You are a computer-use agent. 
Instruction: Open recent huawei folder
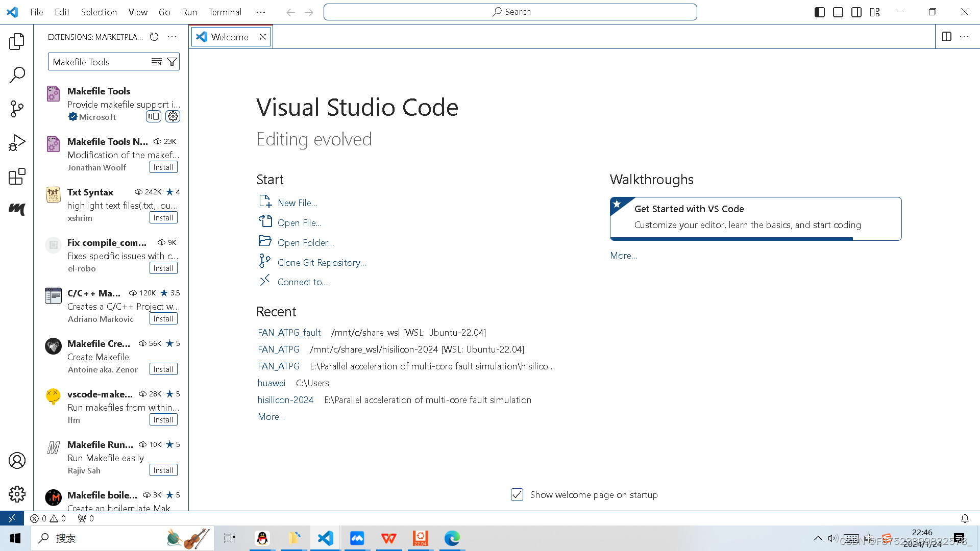[272, 383]
